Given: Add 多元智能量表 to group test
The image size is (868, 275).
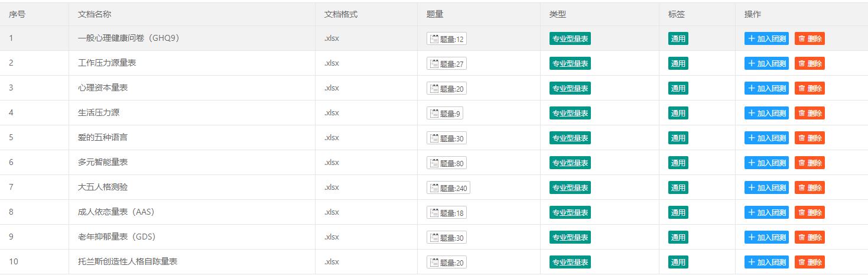Looking at the screenshot, I should coord(766,163).
